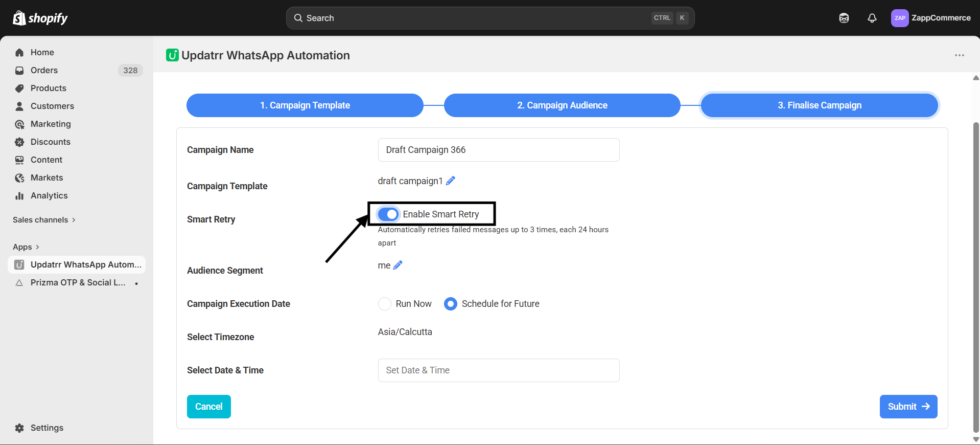Go to Campaign Template step

click(305, 105)
